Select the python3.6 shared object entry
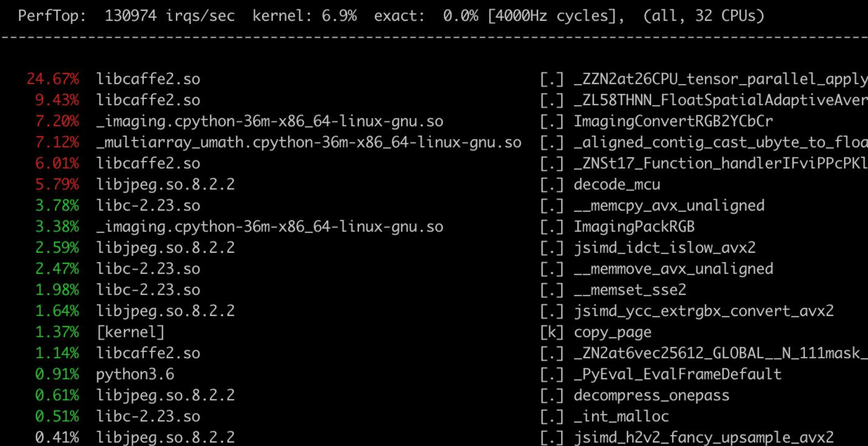Viewport: 868px width, 446px height. (135, 374)
